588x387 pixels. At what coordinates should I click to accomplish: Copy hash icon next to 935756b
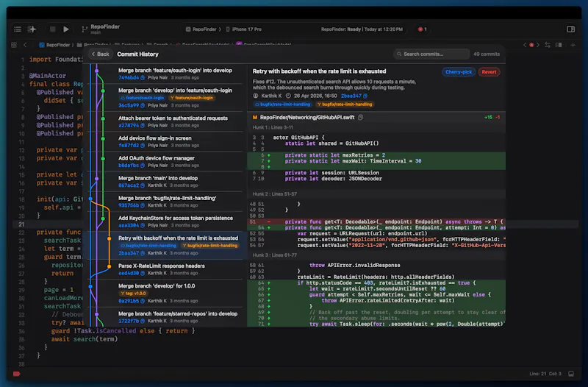coord(143,205)
